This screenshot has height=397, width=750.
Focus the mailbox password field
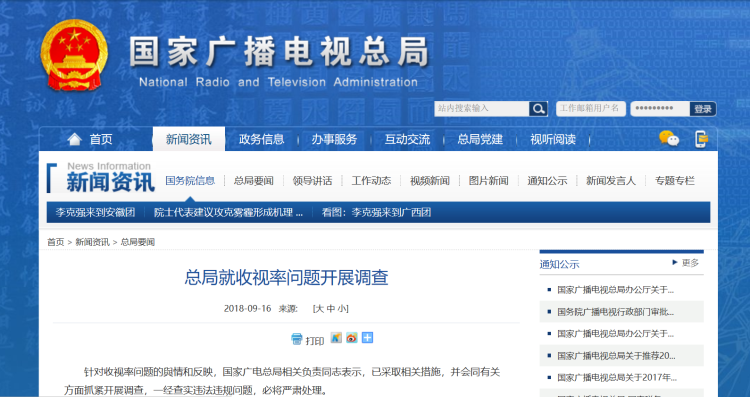click(x=660, y=109)
